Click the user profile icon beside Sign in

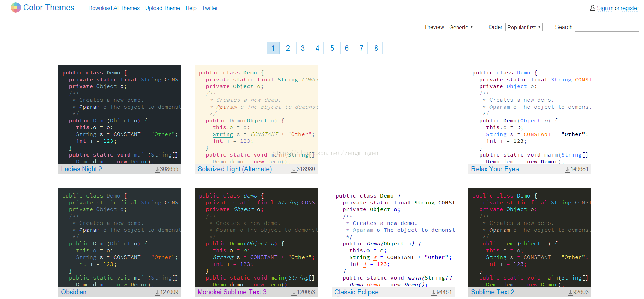pos(593,8)
